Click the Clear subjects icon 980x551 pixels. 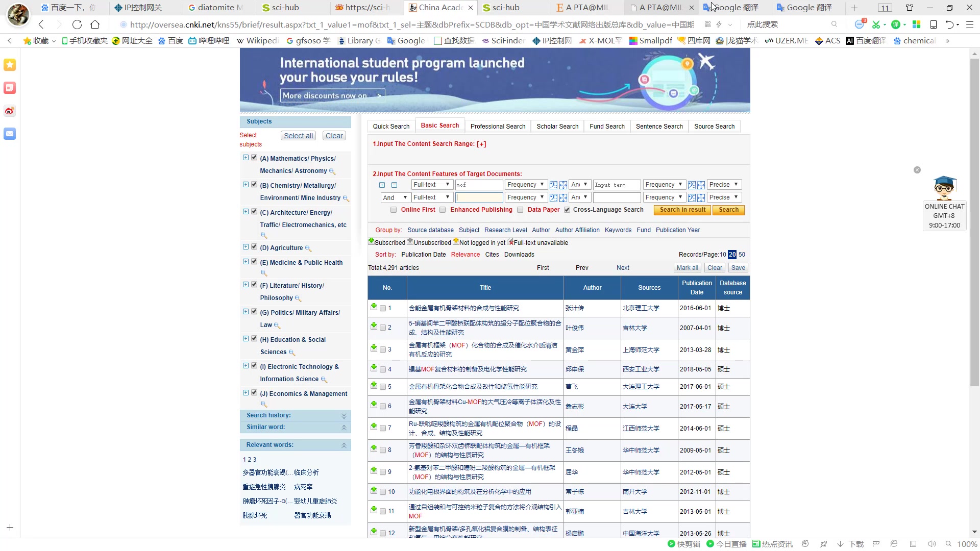point(334,135)
